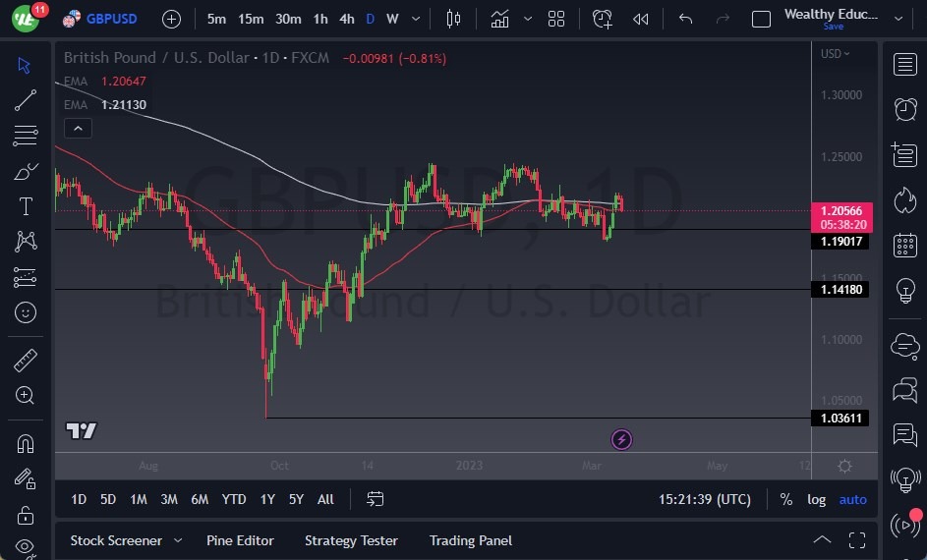Open the alerts panel clock icon

click(x=904, y=109)
